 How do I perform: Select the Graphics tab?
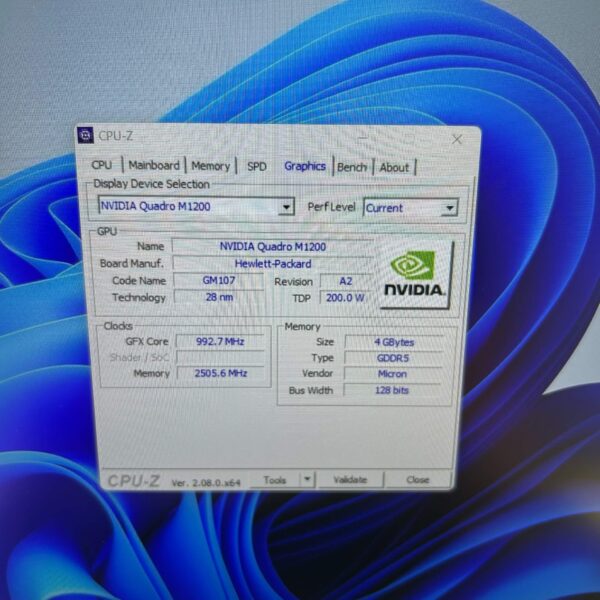point(305,166)
